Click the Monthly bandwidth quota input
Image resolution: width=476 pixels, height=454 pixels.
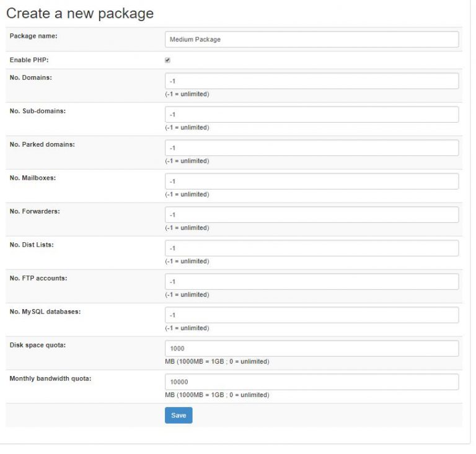pos(312,382)
